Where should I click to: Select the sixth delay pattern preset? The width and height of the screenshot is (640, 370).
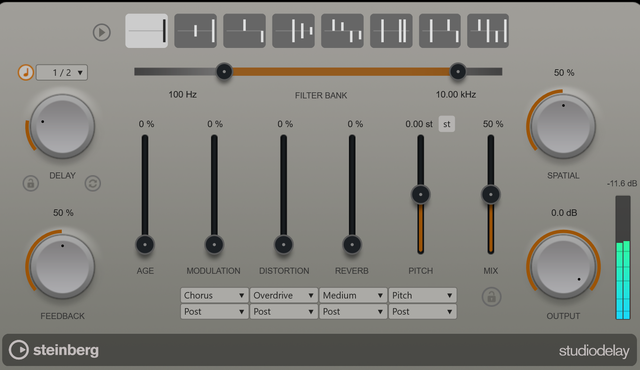391,31
